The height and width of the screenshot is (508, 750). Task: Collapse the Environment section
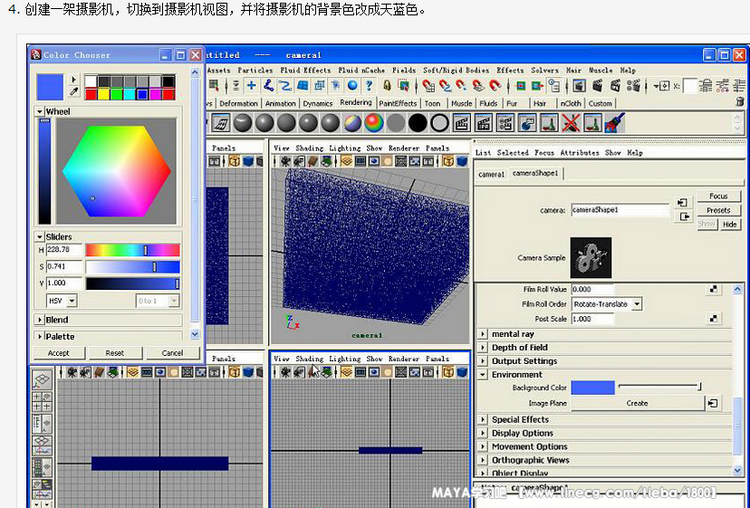click(483, 375)
